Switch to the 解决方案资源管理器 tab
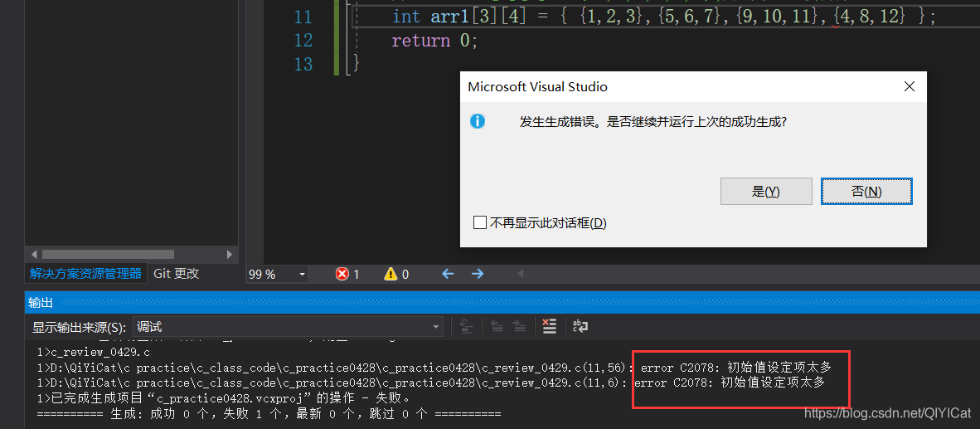 [x=85, y=273]
